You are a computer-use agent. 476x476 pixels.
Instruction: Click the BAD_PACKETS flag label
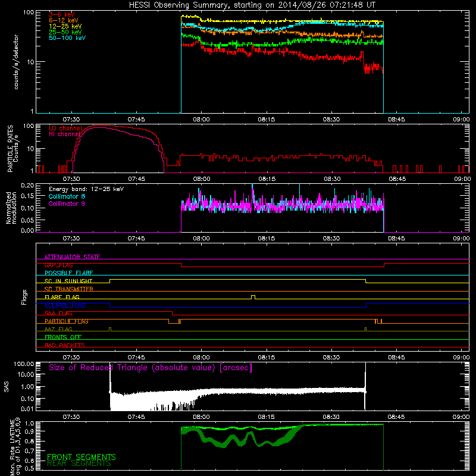pos(65,345)
